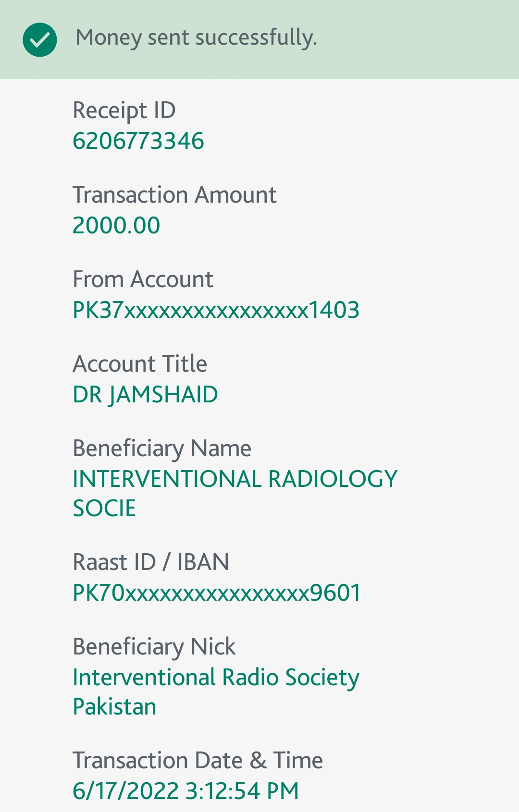Select the Receipt ID label

pos(124,110)
